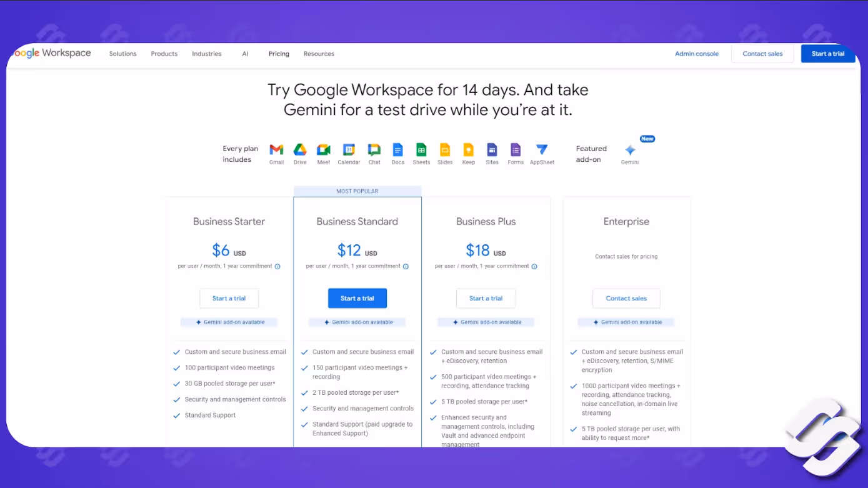Click the Enterprise plan title
Screen dimensions: 868x488
click(626, 221)
